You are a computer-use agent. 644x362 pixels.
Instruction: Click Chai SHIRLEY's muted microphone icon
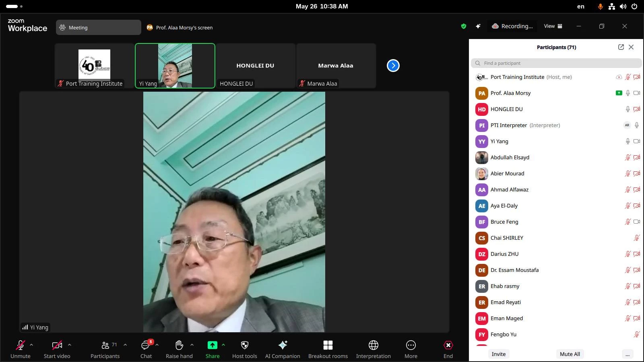click(637, 238)
